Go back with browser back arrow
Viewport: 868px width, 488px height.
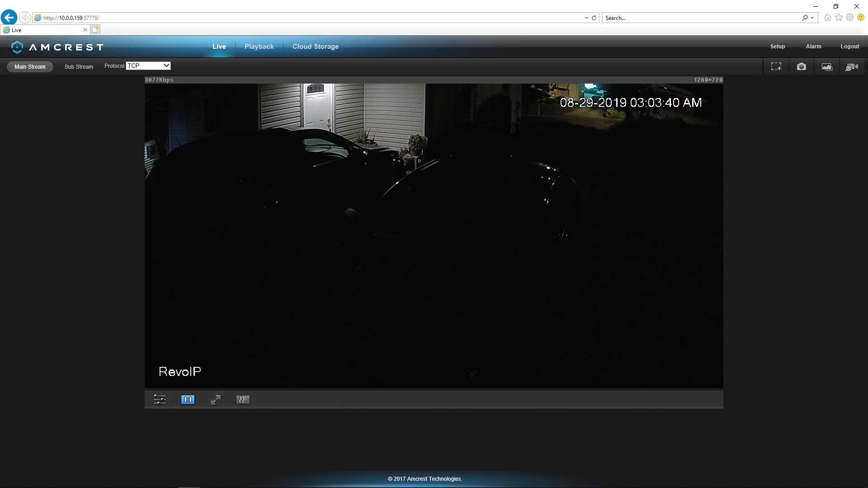tap(9, 18)
